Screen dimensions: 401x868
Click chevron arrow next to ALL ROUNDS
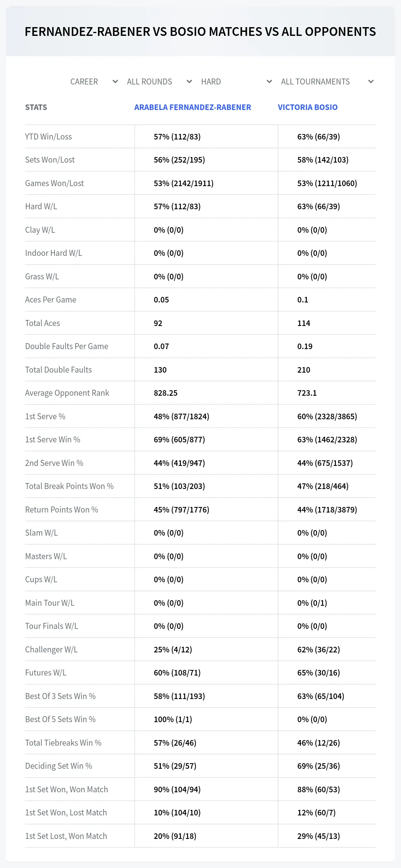click(189, 82)
